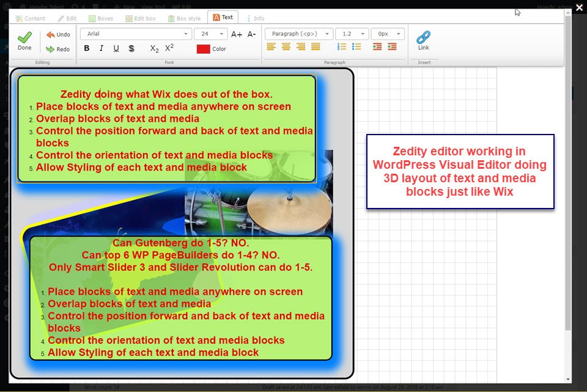This screenshot has width=587, height=392.
Task: Click top box item 'Overlap blocks of text and media'
Action: point(117,119)
